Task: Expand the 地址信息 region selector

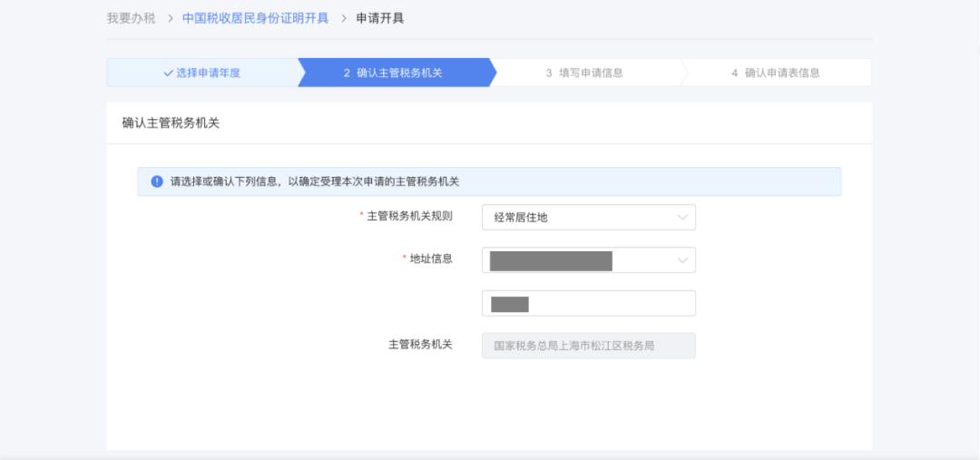Action: [x=588, y=260]
